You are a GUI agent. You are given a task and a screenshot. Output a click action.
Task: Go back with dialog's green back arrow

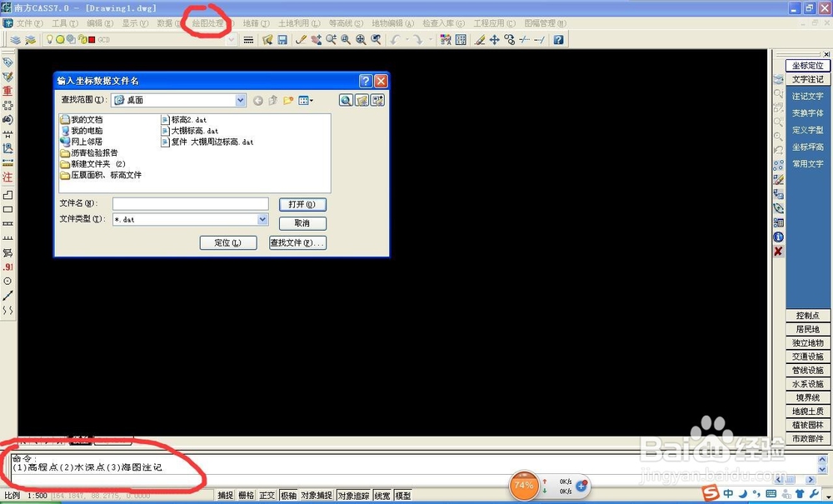tap(258, 100)
